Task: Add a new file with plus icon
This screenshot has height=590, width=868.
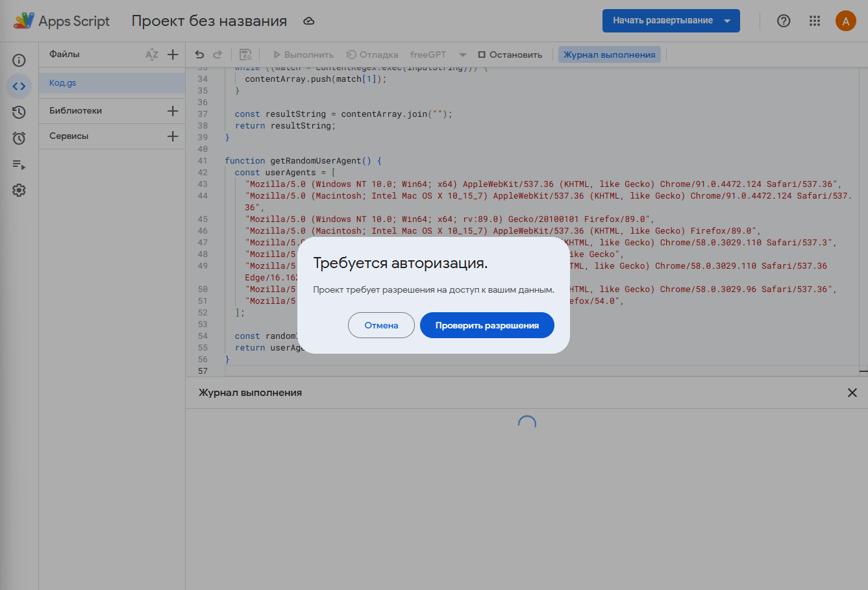Action: tap(173, 55)
